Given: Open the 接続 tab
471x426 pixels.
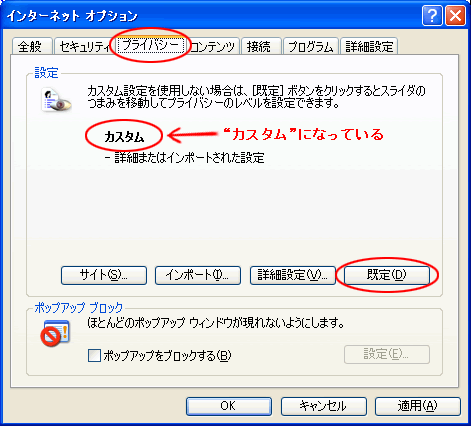Looking at the screenshot, I should click(x=261, y=46).
